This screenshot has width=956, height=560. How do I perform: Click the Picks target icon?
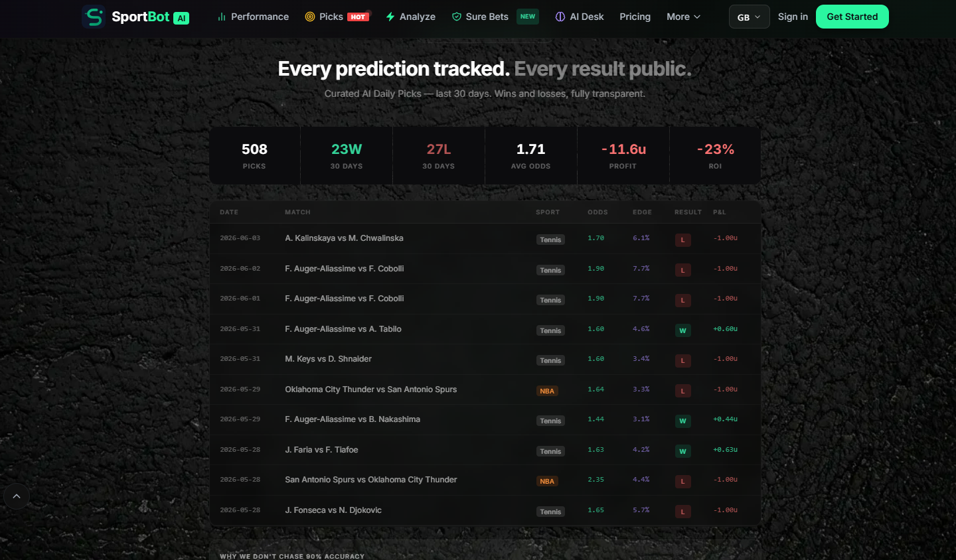click(310, 17)
